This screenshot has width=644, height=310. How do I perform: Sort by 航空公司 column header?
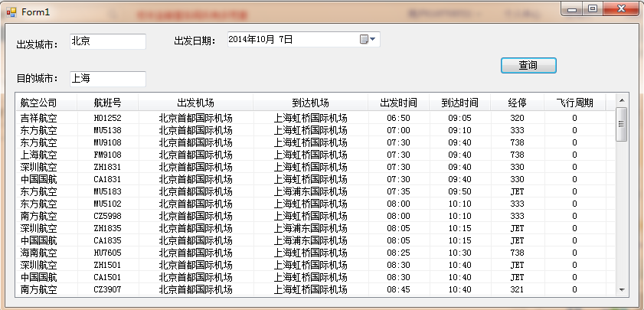[x=47, y=103]
